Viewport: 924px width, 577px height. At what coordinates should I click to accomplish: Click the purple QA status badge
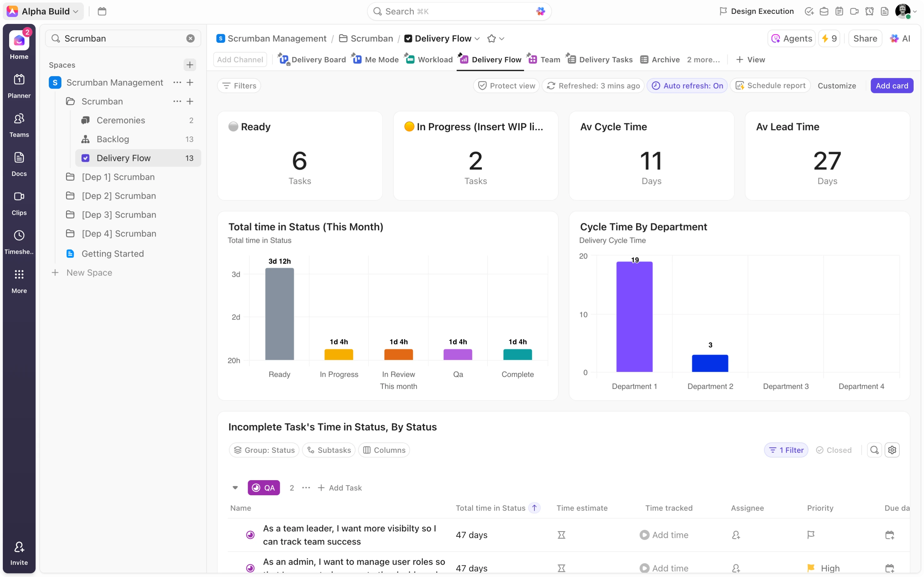point(263,487)
